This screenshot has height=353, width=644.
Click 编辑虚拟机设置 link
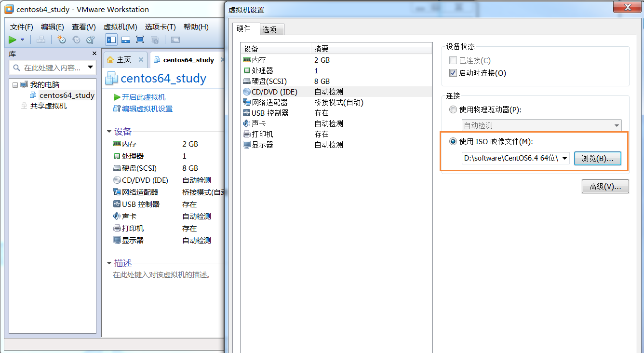pos(147,109)
